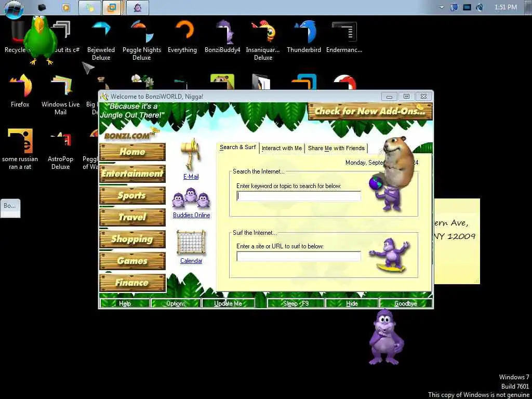Image resolution: width=532 pixels, height=399 pixels.
Task: Open the Everything desktop shortcut
Action: [182, 37]
